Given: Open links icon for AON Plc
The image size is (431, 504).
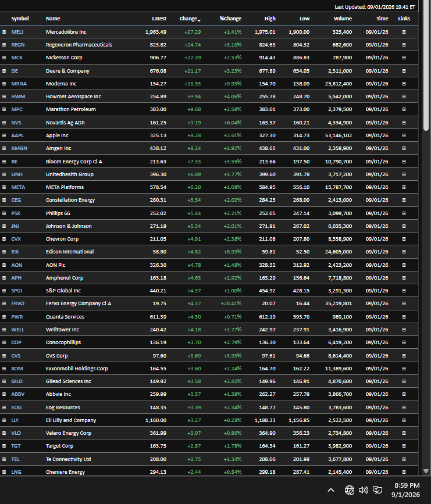Looking at the screenshot, I should (404, 265).
